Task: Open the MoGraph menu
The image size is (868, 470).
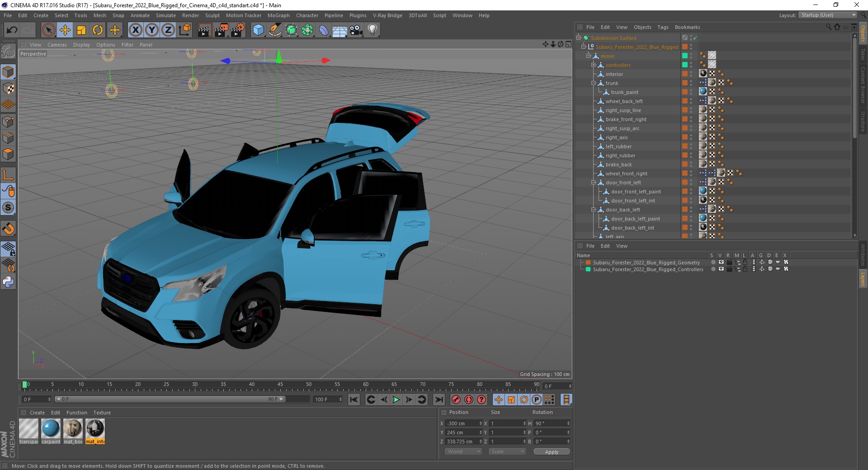Action: pos(278,15)
